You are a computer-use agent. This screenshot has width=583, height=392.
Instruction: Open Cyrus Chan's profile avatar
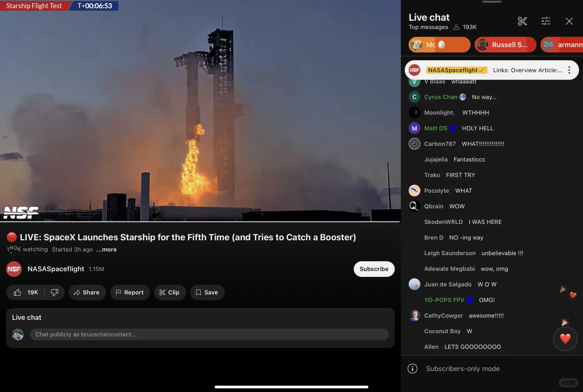pos(414,97)
